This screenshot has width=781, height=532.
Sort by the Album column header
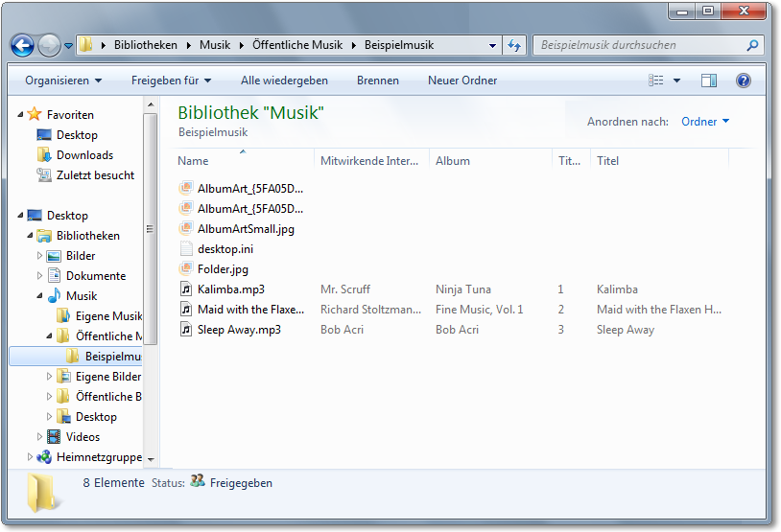click(489, 161)
